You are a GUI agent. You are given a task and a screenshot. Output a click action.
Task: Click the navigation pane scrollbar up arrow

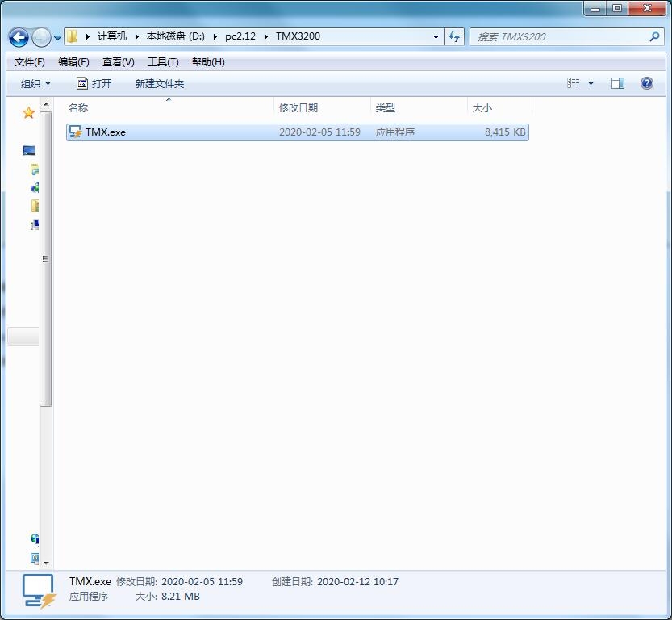click(x=46, y=105)
